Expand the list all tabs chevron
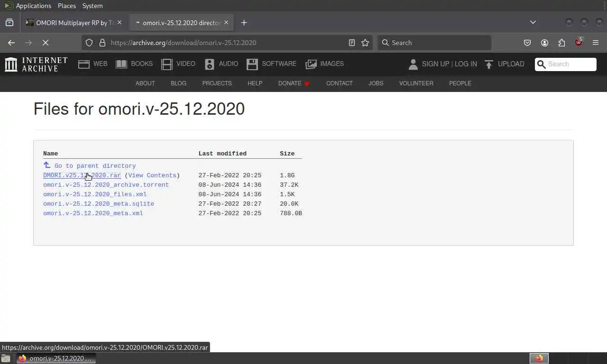Image resolution: width=607 pixels, height=364 pixels. [533, 22]
